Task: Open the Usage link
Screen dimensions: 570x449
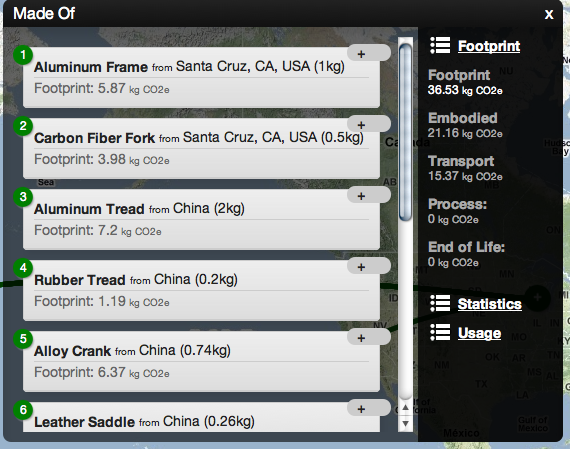Action: (x=479, y=333)
